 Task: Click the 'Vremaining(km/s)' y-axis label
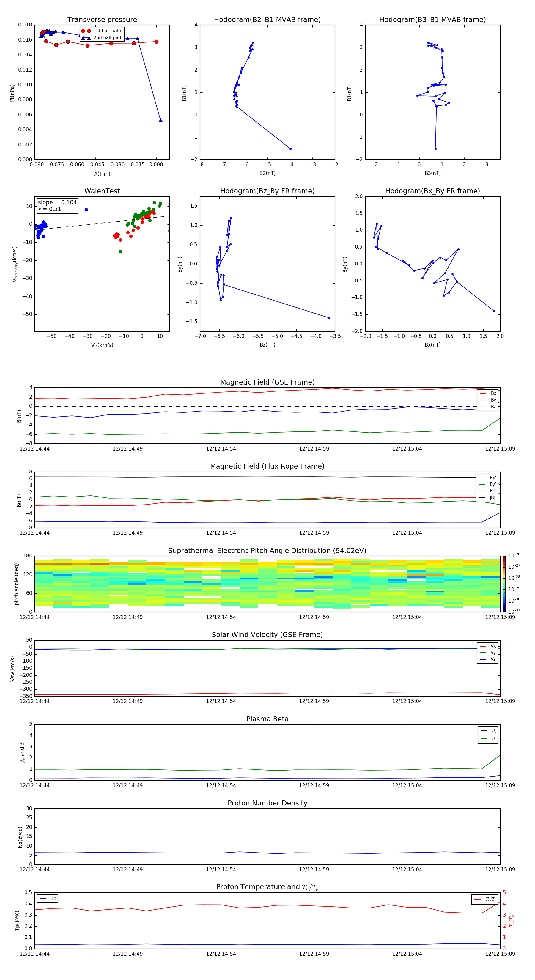click(x=15, y=264)
